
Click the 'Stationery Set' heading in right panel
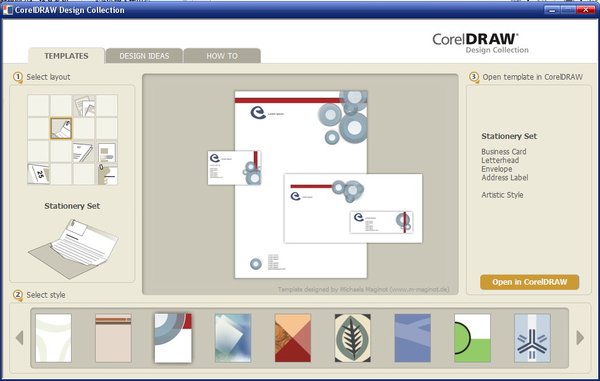509,136
